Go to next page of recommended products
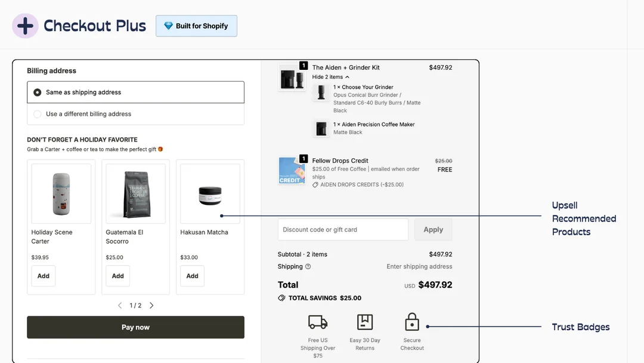This screenshot has width=644, height=363. click(151, 306)
